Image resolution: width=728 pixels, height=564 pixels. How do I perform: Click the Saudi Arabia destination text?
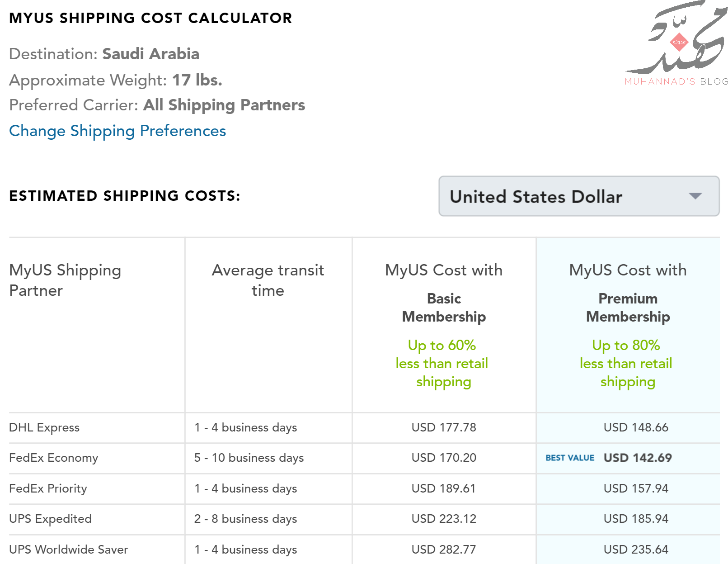151,54
